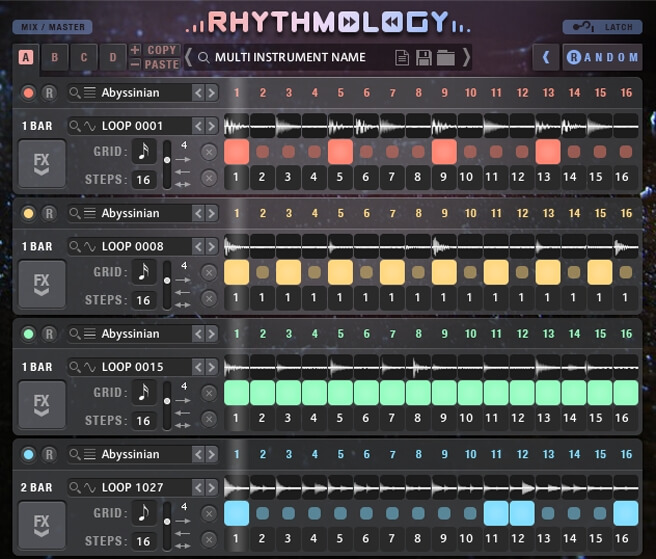Search multi instrument name magnifier
This screenshot has height=559, width=656.
point(203,57)
